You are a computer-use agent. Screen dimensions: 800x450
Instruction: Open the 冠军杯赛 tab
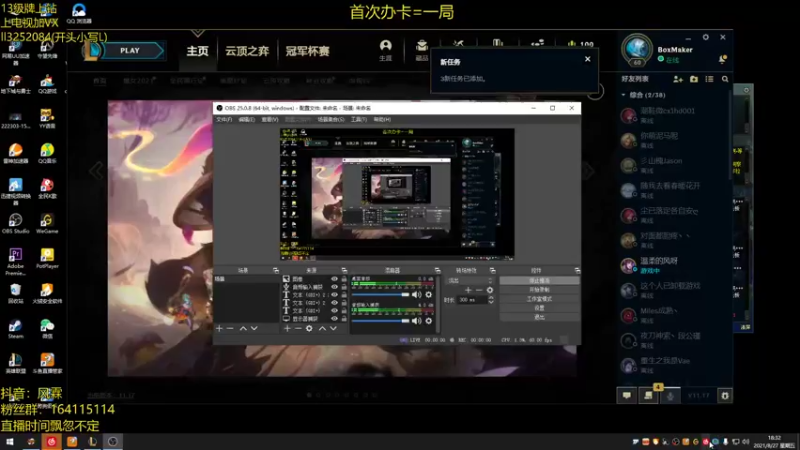(307, 51)
